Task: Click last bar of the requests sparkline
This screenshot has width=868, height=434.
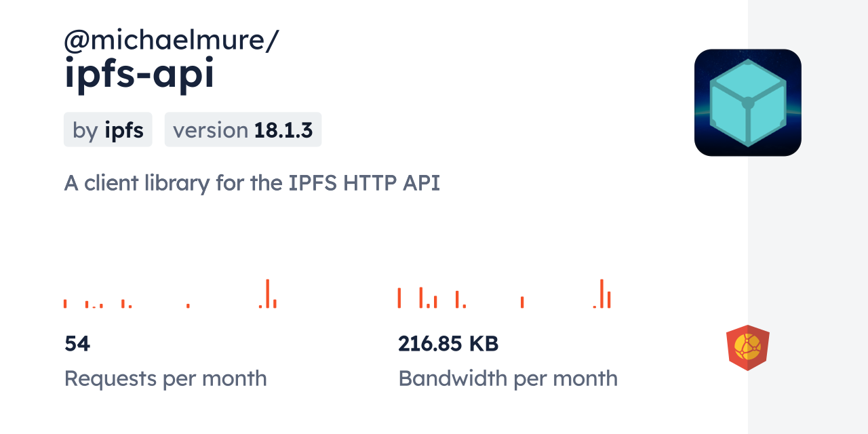Action: [x=275, y=304]
